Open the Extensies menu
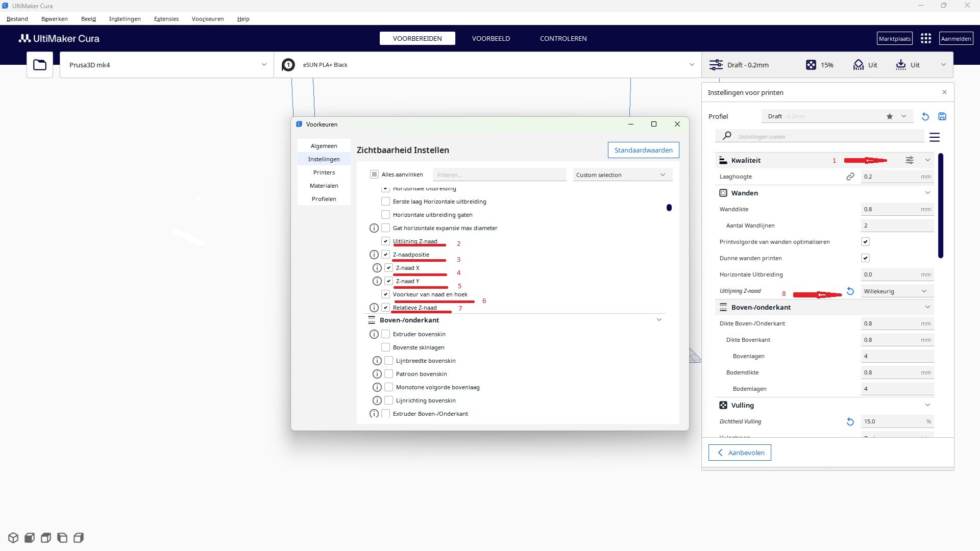 [x=166, y=19]
